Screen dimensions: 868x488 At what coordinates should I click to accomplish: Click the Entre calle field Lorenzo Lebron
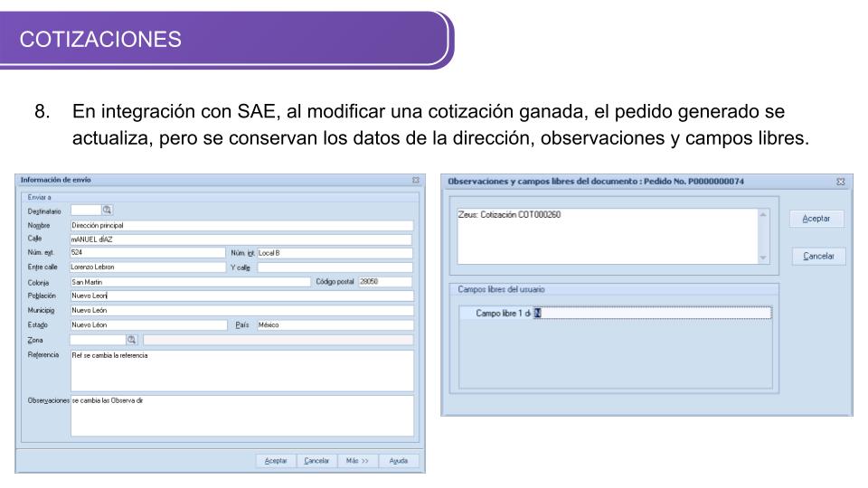(x=147, y=267)
